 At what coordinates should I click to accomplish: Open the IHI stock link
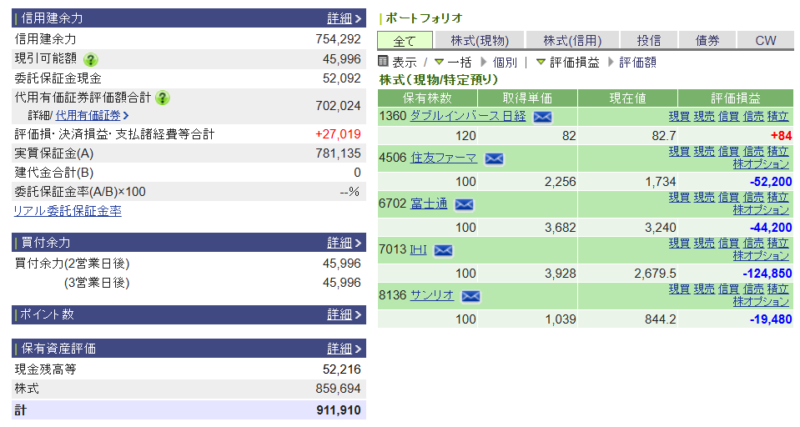click(418, 249)
